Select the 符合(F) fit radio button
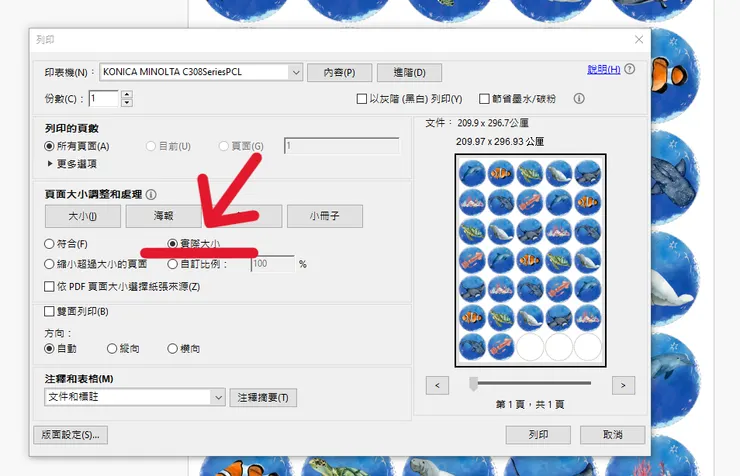This screenshot has width=740, height=476. 49,244
